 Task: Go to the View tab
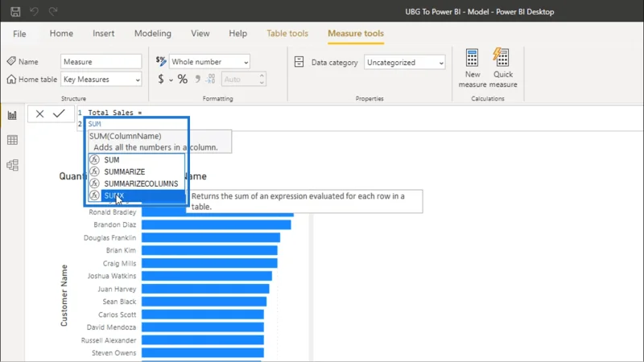200,33
